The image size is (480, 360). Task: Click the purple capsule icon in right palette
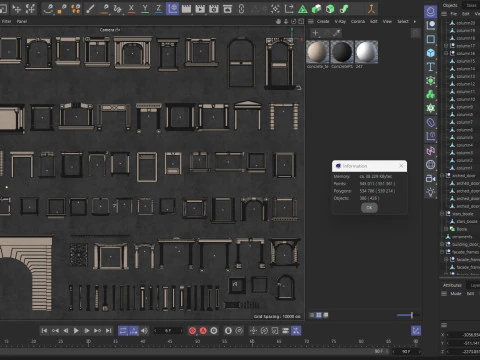click(x=431, y=123)
